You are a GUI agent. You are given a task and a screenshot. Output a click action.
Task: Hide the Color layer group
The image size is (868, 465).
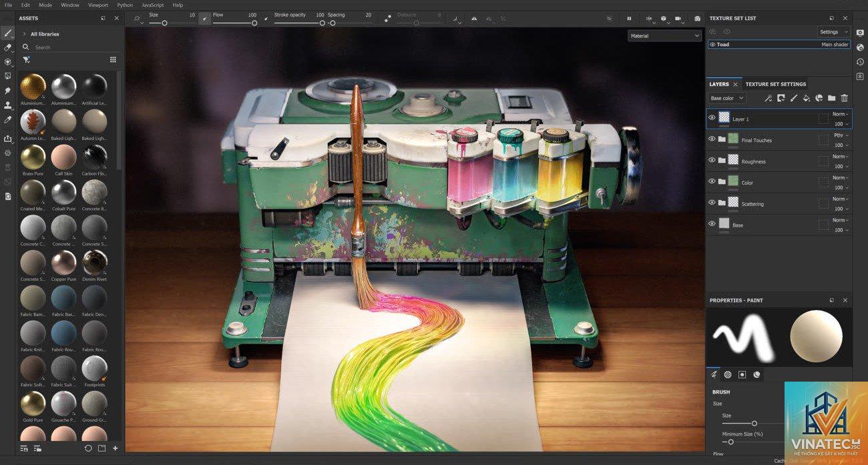coord(712,181)
